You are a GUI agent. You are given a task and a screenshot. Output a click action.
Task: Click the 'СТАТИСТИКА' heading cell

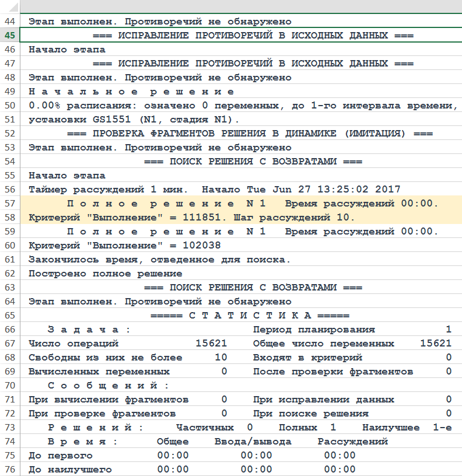coord(250,316)
